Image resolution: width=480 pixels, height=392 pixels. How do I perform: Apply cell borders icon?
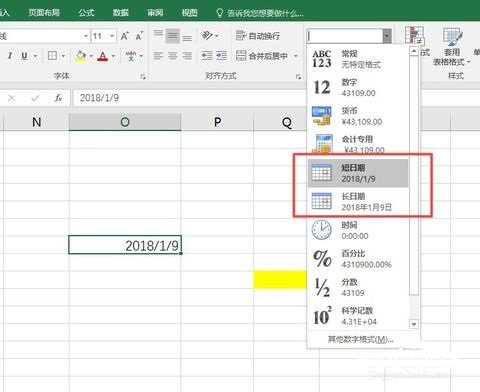52,56
